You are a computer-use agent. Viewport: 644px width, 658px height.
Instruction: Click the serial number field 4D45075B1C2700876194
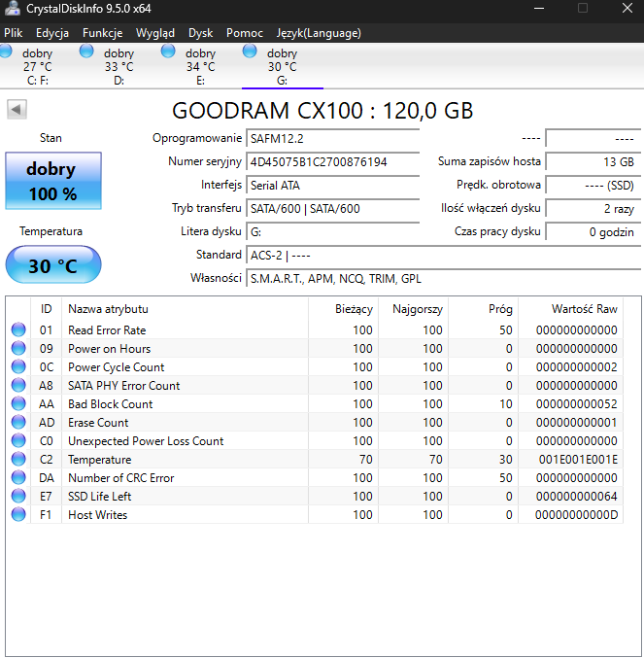coord(333,162)
